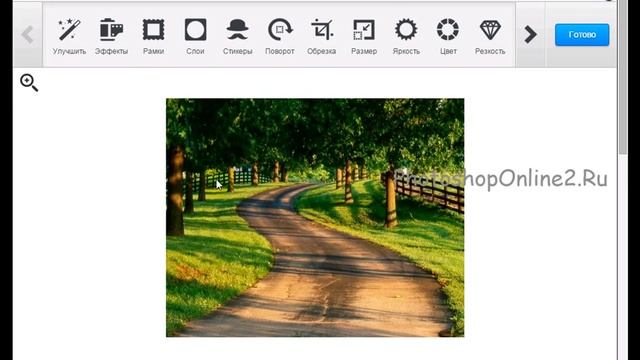The image size is (640, 360).
Task: Open the Рамки frames tool
Action: [153, 36]
